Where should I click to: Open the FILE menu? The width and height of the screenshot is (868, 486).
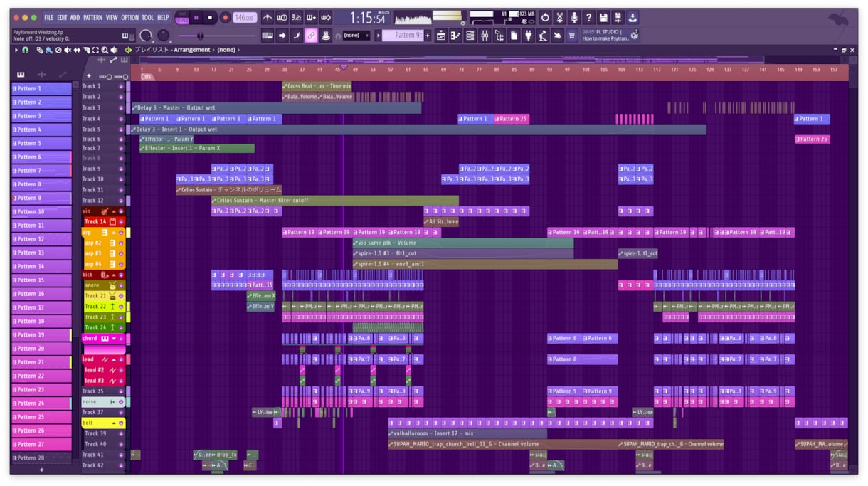(48, 18)
